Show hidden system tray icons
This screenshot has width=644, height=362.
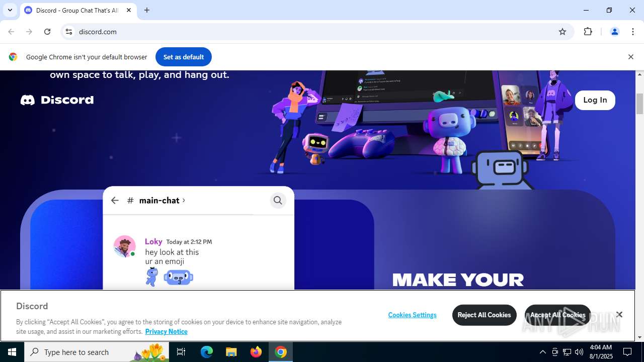point(542,352)
